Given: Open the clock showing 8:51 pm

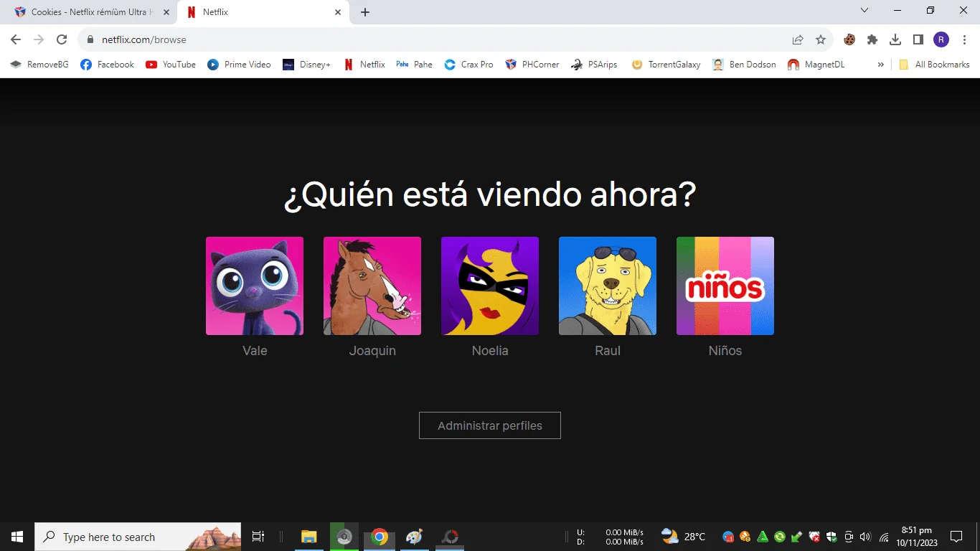Looking at the screenshot, I should 916,537.
